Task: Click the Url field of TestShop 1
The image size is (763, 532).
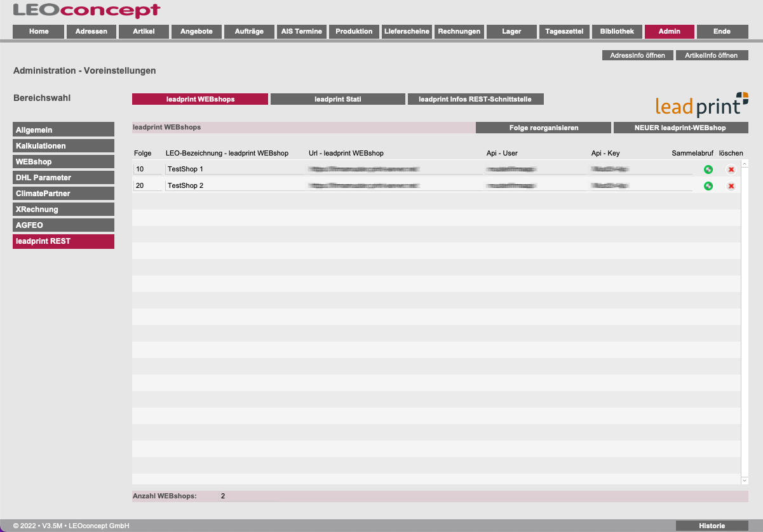Action: pyautogui.click(x=395, y=169)
